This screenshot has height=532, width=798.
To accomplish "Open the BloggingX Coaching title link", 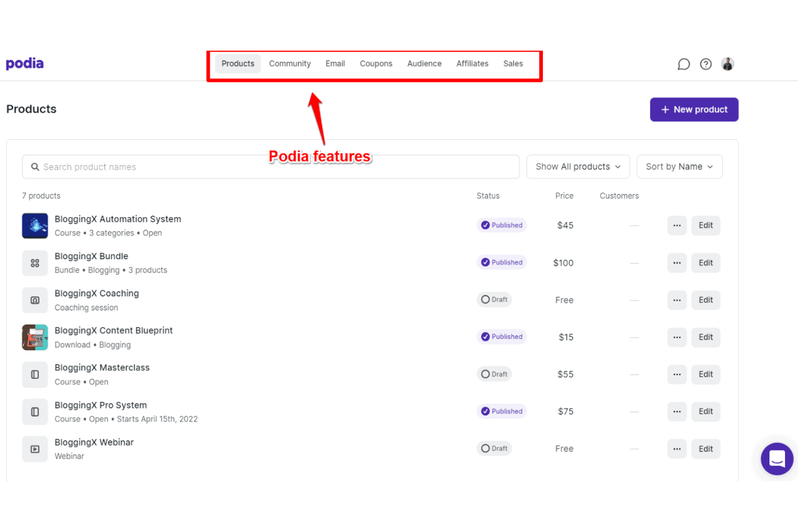I will pos(97,293).
